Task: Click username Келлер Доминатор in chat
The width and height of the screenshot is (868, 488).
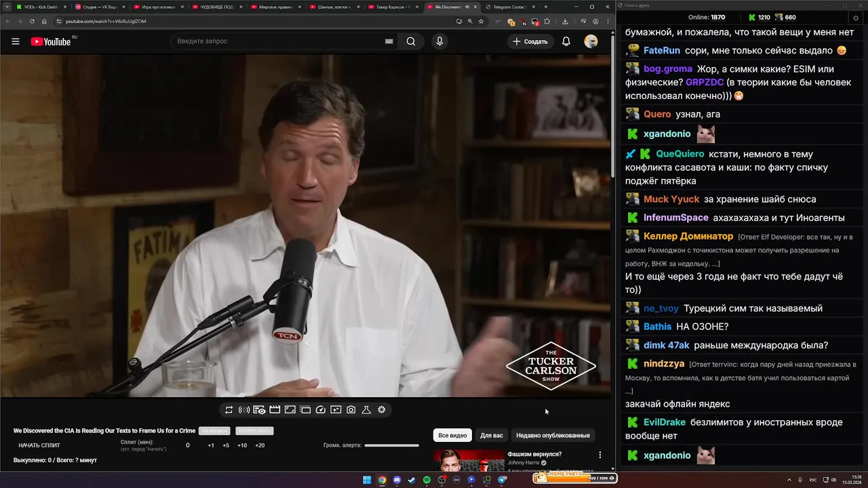Action: (x=688, y=236)
